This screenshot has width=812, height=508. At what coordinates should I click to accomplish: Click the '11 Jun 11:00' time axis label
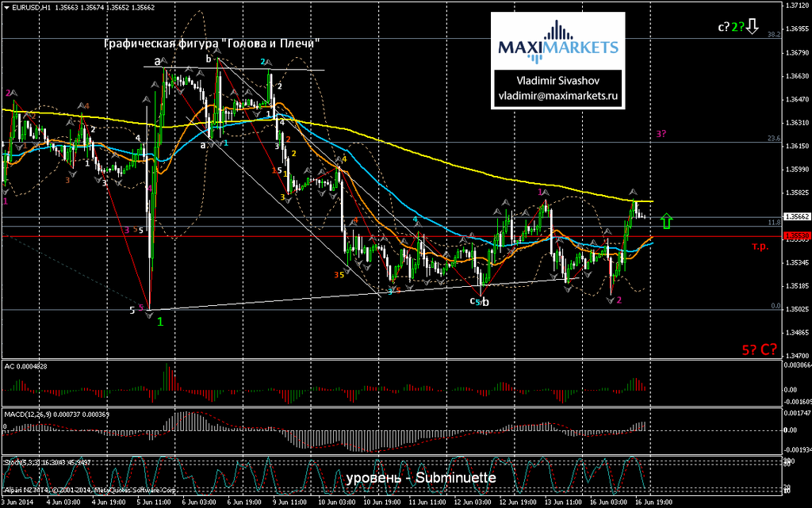tap(427, 502)
